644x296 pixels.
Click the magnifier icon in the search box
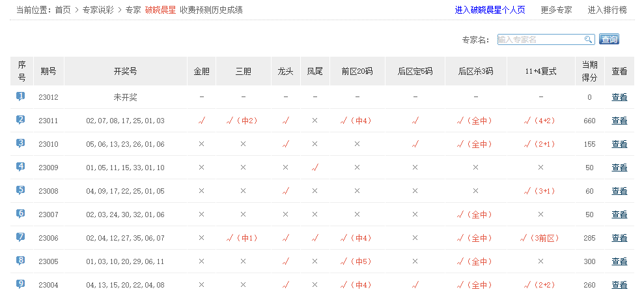[588, 40]
